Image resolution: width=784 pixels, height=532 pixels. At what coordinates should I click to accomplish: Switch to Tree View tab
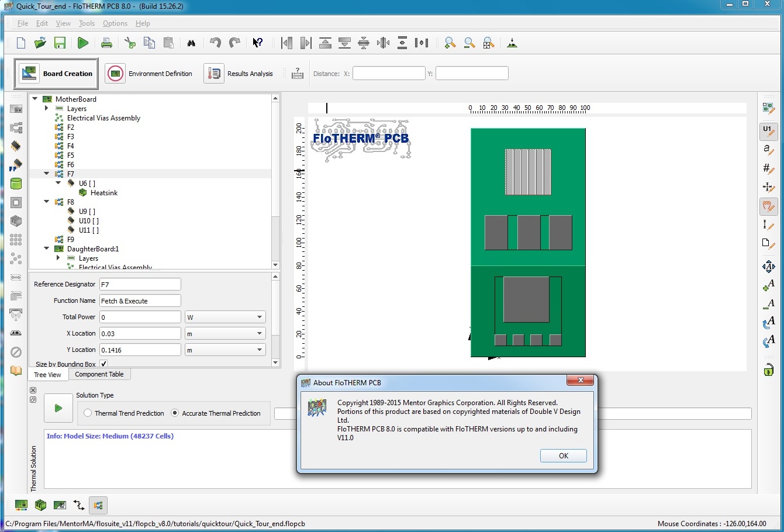[47, 375]
